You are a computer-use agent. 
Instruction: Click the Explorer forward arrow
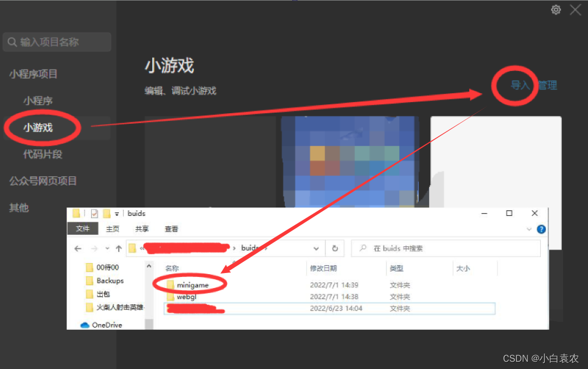click(x=94, y=249)
